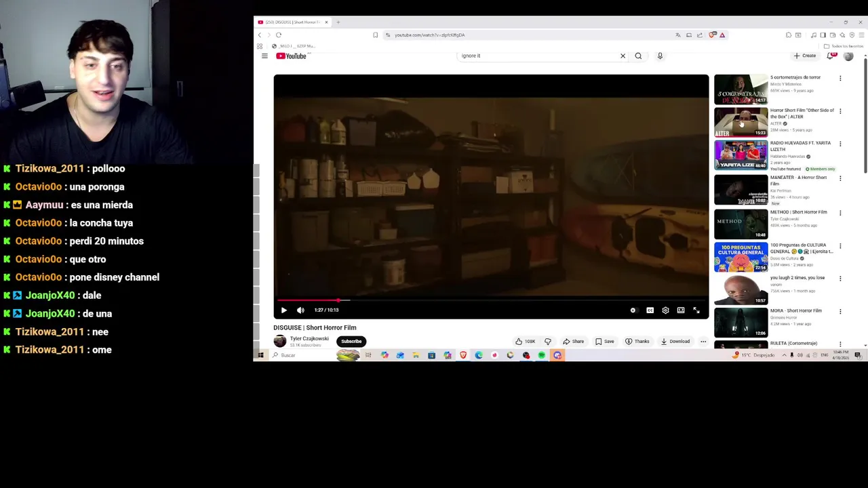Open options menu for MORA video
Screen dimensions: 868x488
(x=840, y=312)
